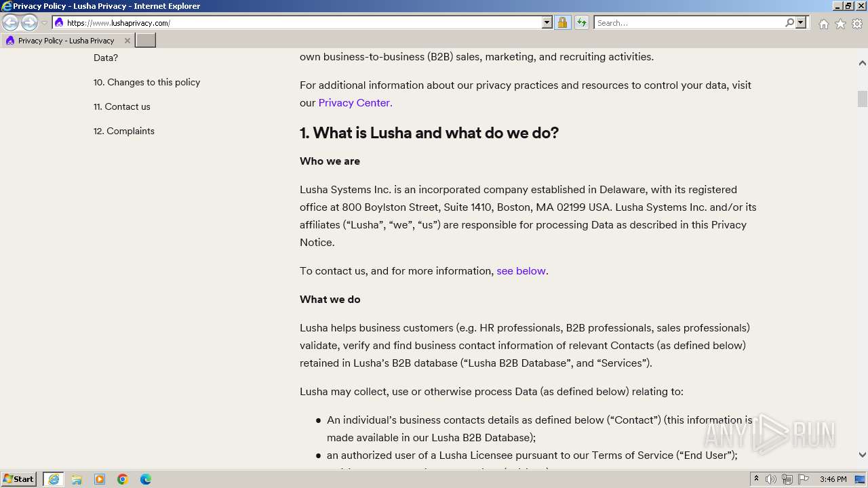Open a new blank tab
Image resolution: width=868 pixels, height=488 pixels.
click(x=146, y=41)
